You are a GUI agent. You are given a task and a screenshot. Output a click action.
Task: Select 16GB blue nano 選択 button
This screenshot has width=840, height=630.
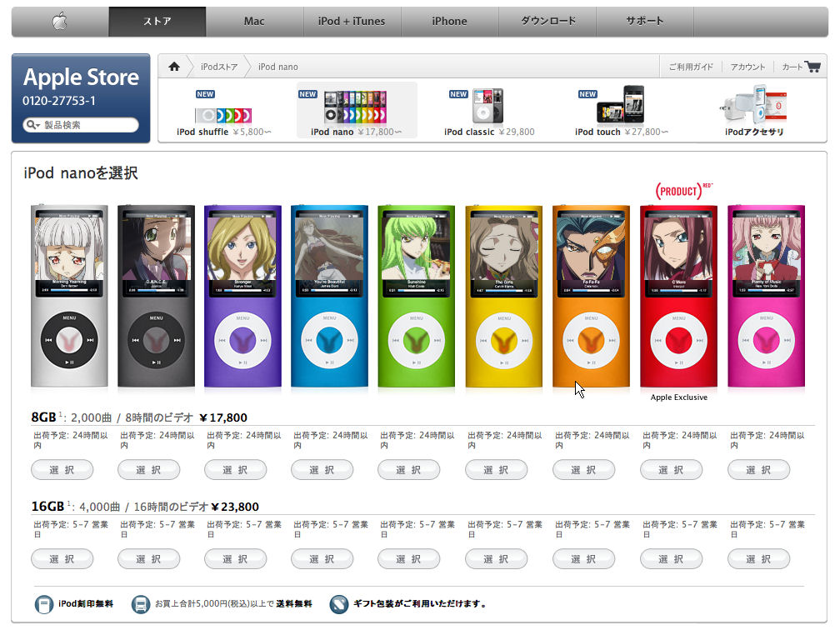(322, 558)
